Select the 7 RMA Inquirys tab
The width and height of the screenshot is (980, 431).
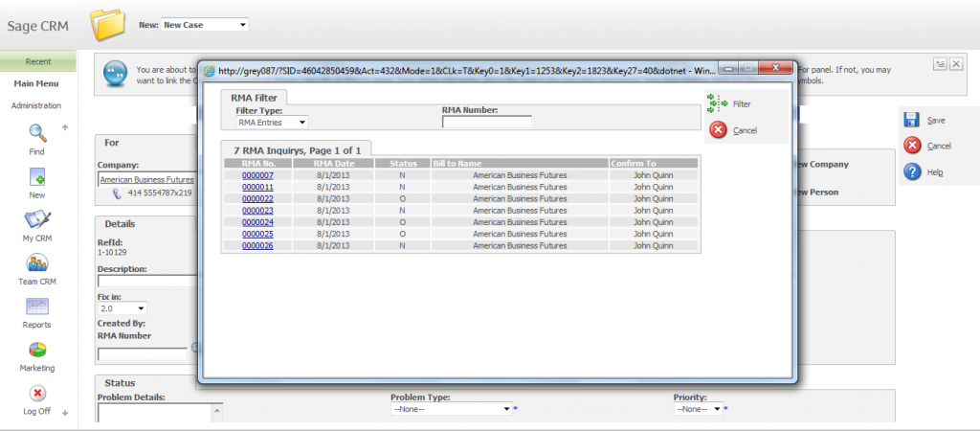(297, 150)
